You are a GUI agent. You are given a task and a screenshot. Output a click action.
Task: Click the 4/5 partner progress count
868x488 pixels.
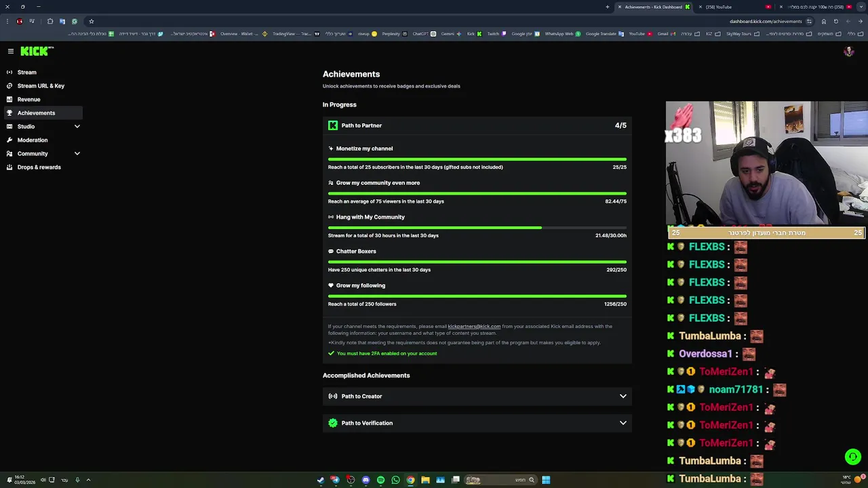click(x=620, y=125)
